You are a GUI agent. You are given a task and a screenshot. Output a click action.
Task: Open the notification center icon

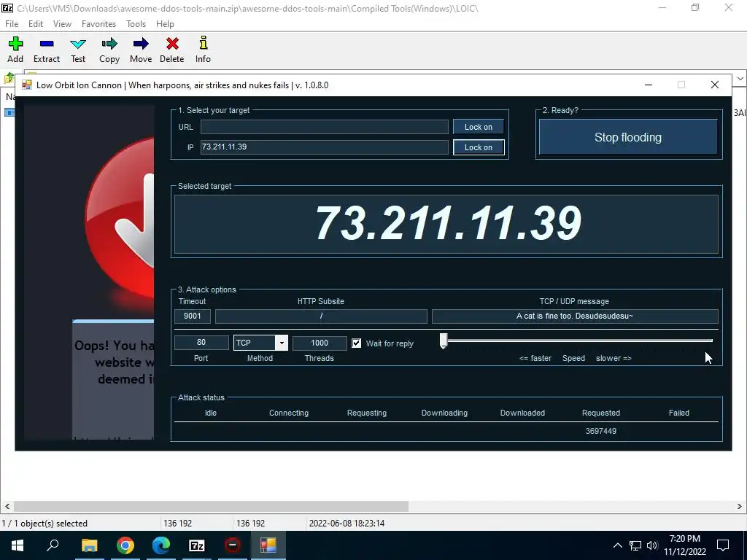pyautogui.click(x=723, y=545)
